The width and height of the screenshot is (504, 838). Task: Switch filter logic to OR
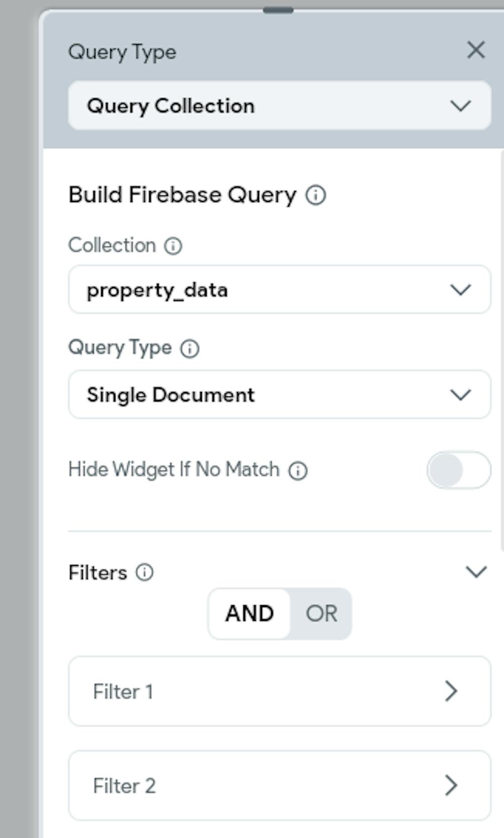(321, 614)
